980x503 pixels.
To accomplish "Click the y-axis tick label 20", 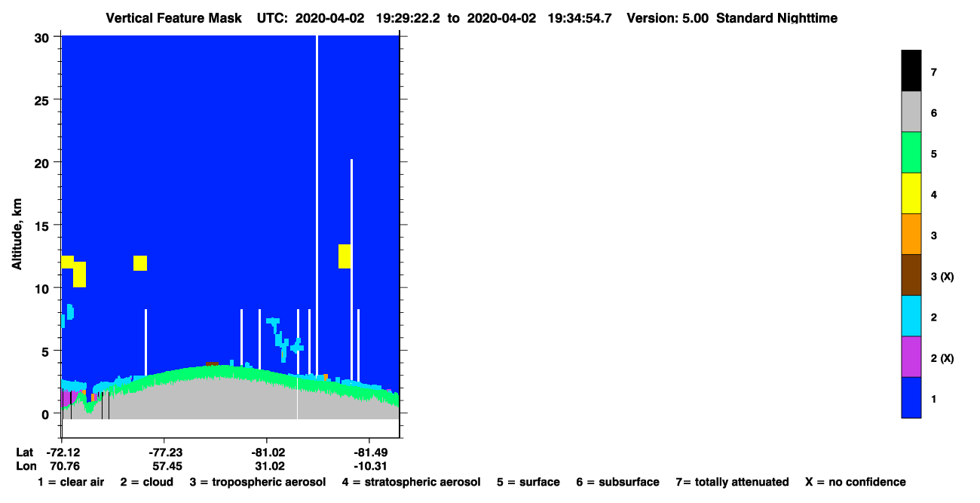I will [x=43, y=162].
